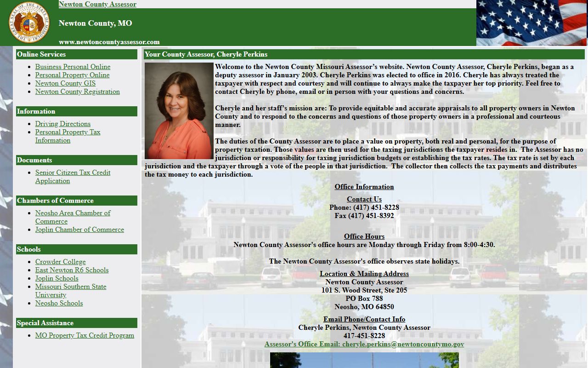588x368 pixels.
Task: Open Joplin Schools link
Action: pos(57,278)
